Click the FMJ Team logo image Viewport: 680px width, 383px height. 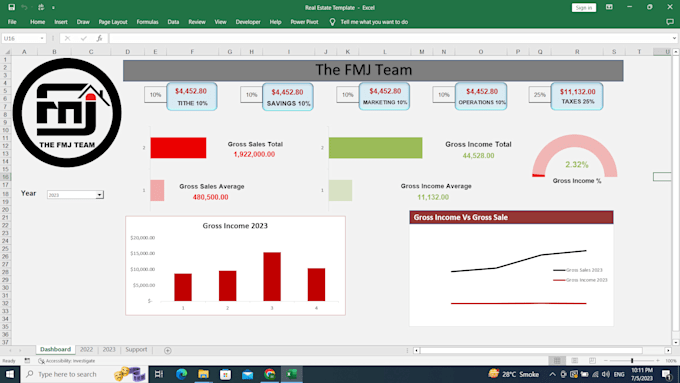(67, 113)
